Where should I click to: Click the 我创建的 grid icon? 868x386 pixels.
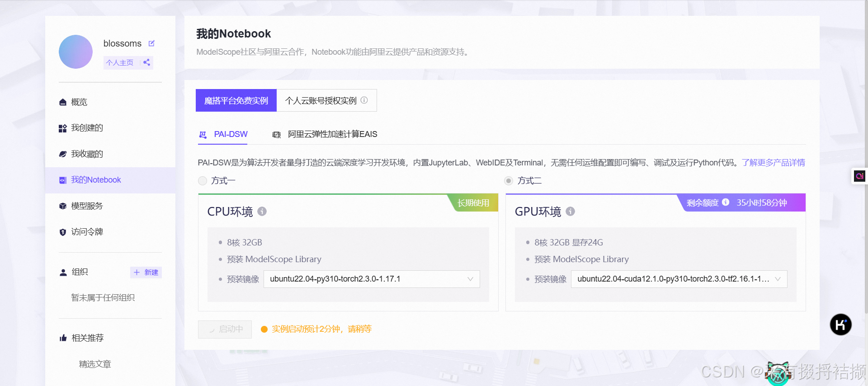[63, 128]
